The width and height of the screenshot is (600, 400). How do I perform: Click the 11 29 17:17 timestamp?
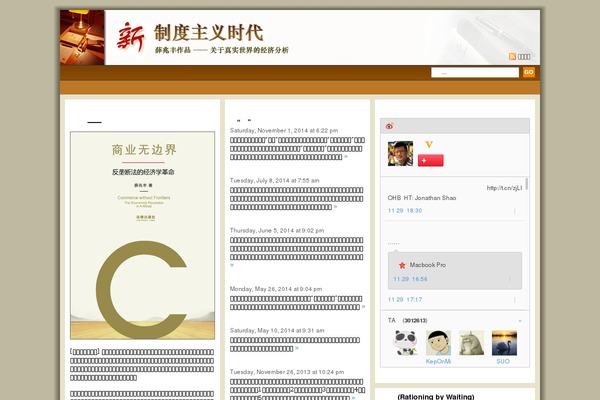pyautogui.click(x=405, y=299)
